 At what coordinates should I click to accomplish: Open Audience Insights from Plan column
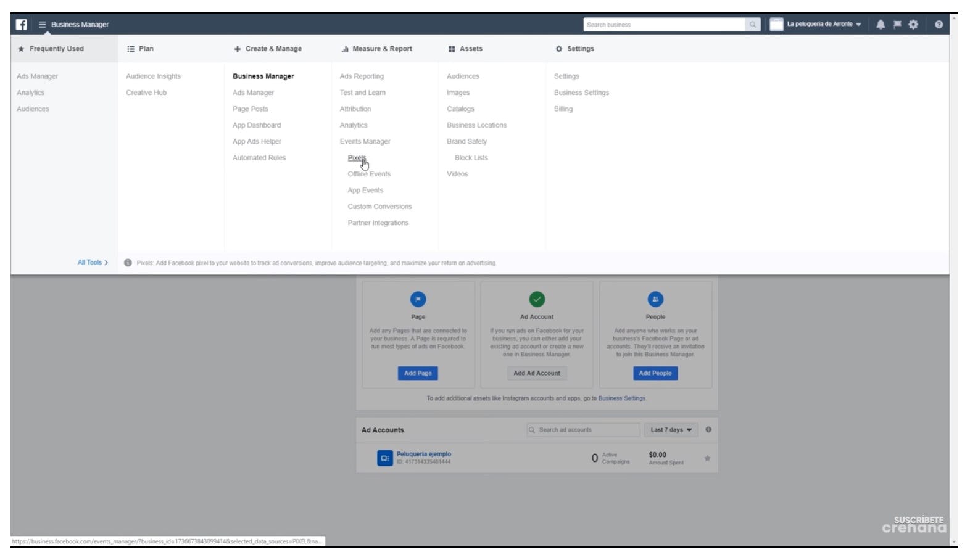coord(153,76)
